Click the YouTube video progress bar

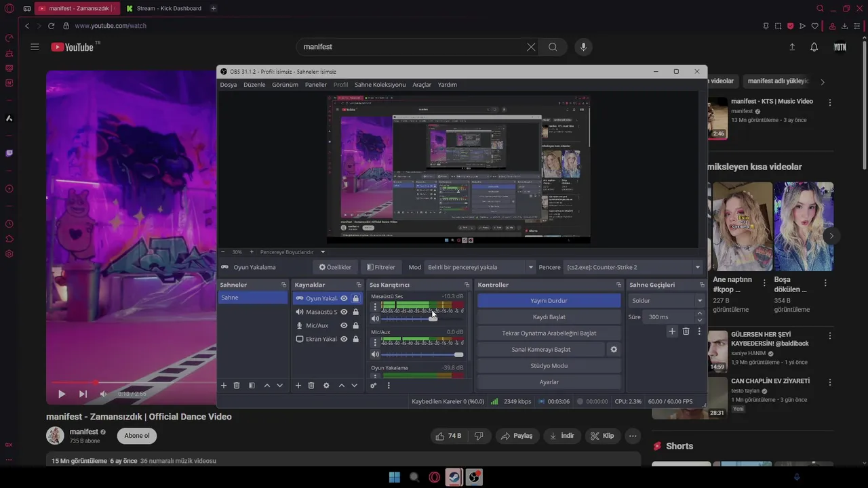[132, 382]
